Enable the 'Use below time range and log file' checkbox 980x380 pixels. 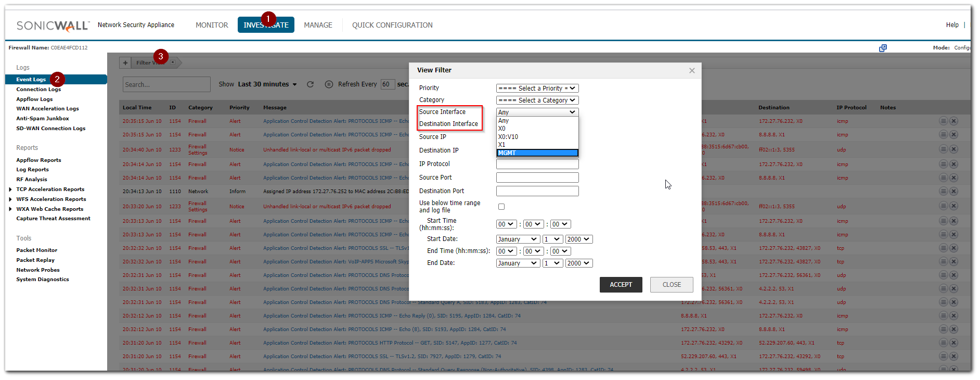(x=501, y=207)
